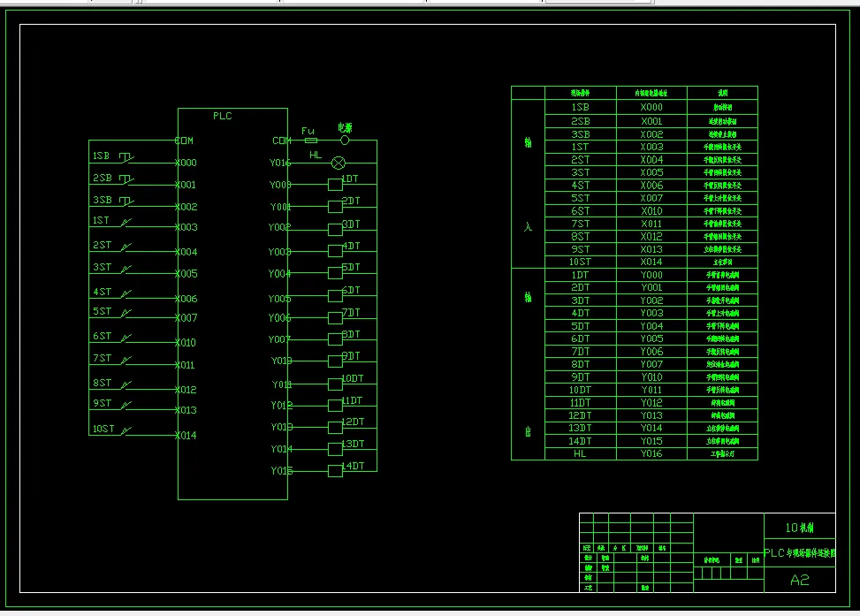Select the 6DT coil label in the schematic

351,290
